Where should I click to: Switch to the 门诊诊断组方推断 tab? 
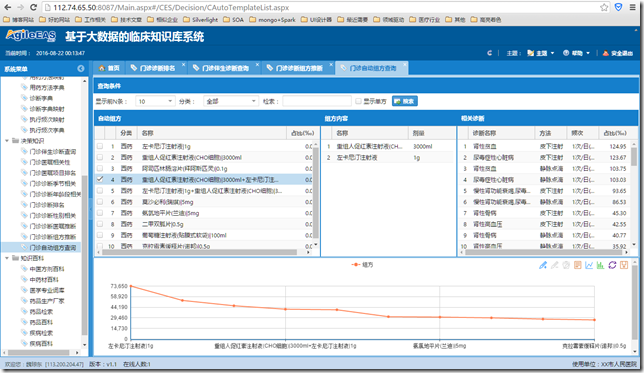299,68
